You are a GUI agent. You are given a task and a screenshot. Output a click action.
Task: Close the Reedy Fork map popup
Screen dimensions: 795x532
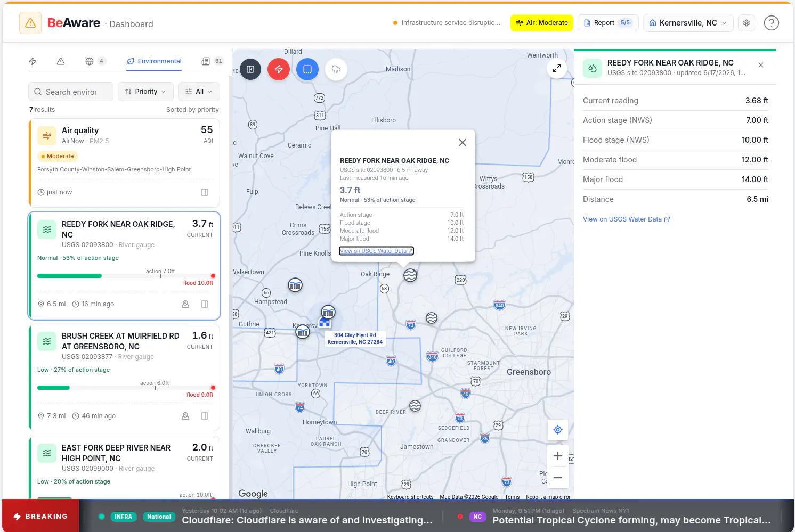(463, 142)
